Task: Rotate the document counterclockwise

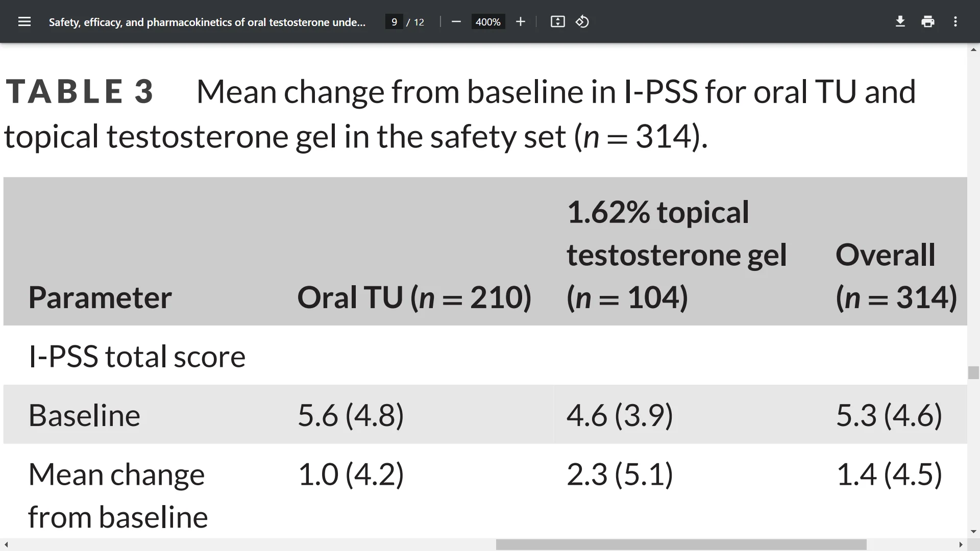Action: (x=582, y=22)
